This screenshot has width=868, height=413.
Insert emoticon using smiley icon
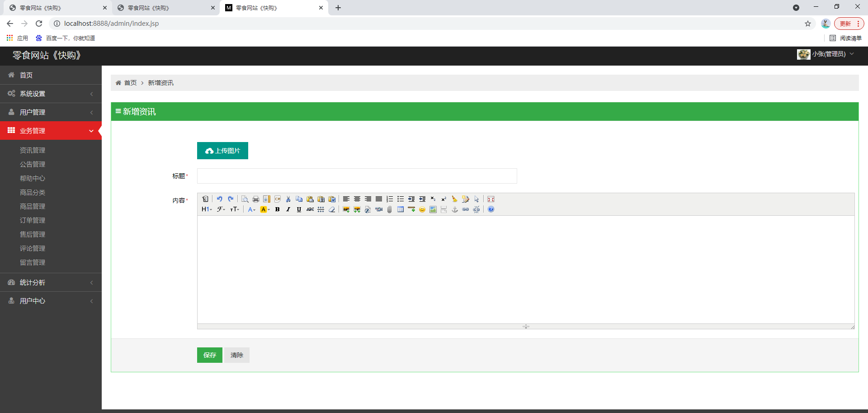(x=422, y=209)
